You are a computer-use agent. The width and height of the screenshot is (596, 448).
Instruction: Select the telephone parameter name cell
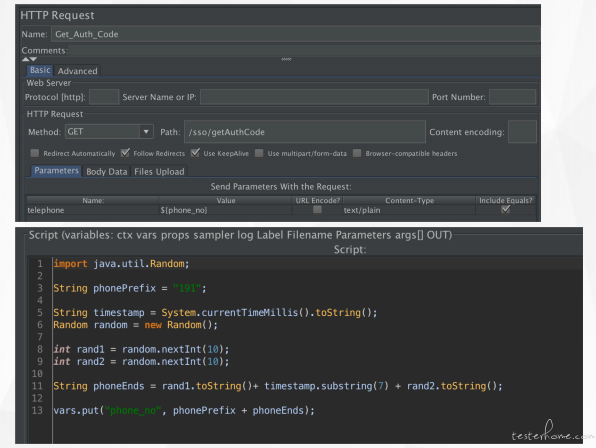tap(93, 210)
